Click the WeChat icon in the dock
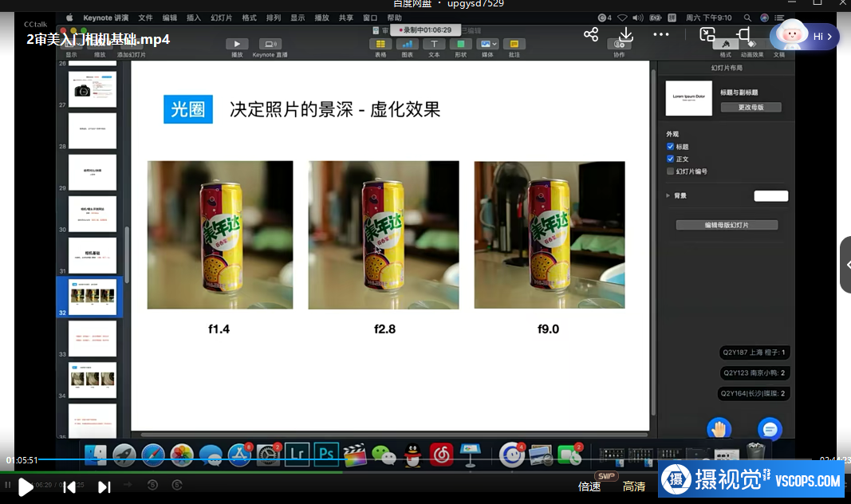Image resolution: width=851 pixels, height=504 pixels. click(384, 454)
